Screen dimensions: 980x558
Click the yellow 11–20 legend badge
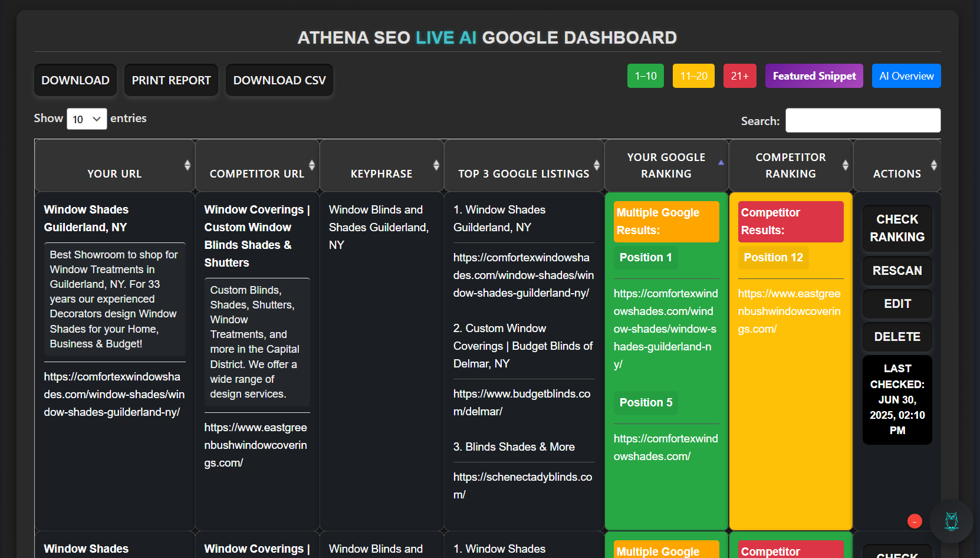click(693, 76)
